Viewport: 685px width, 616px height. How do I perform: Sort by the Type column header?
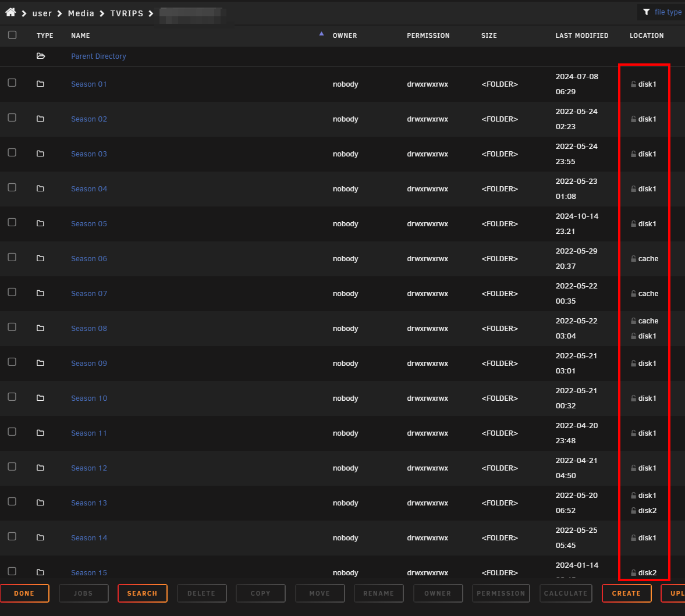point(45,36)
